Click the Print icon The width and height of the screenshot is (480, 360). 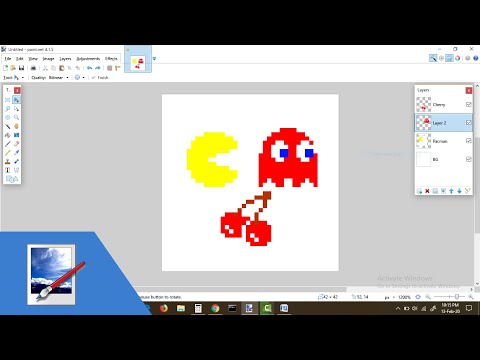33,68
